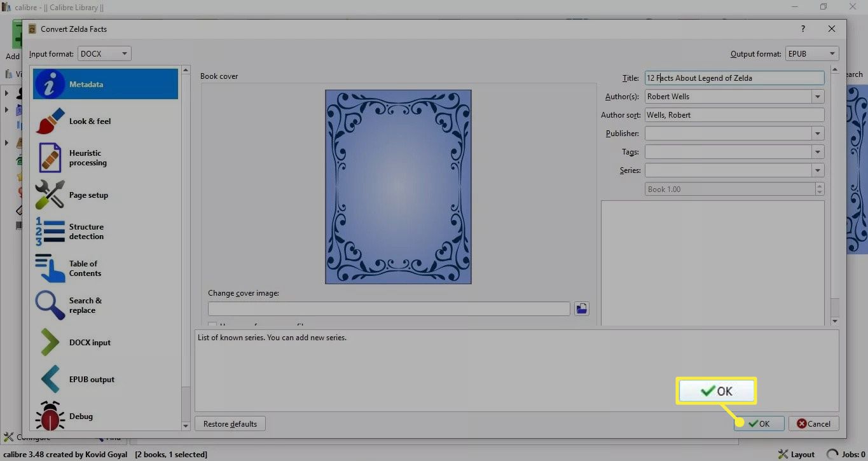This screenshot has width=868, height=461.
Task: Select Heuristic processing section
Action: coord(106,158)
